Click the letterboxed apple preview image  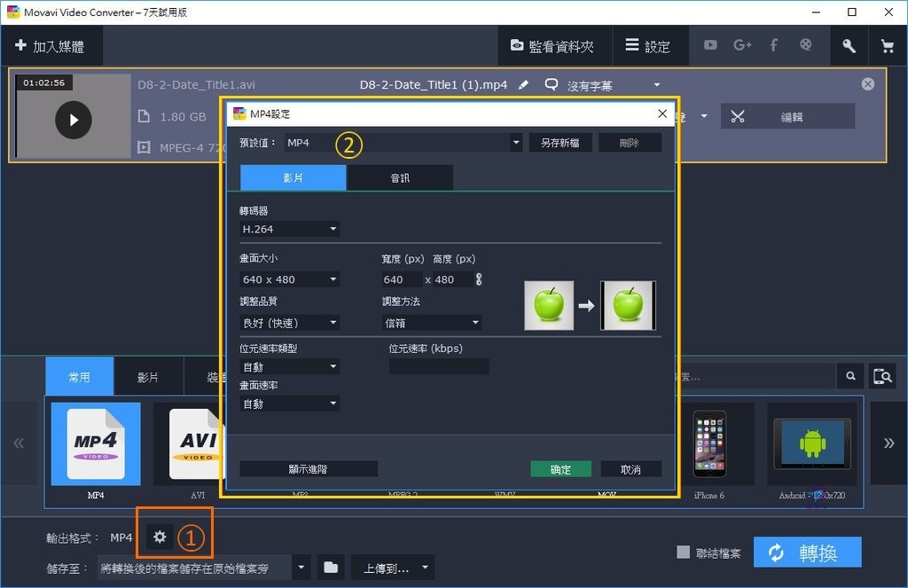click(629, 305)
